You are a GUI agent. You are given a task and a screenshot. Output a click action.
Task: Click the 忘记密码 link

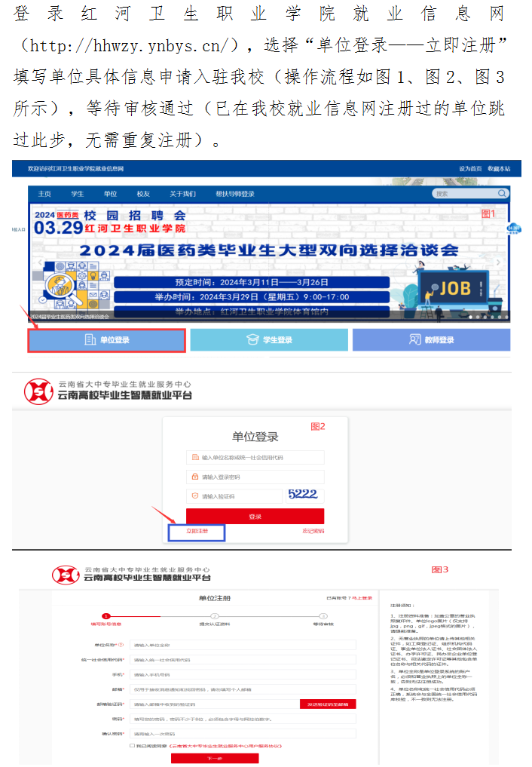313,532
